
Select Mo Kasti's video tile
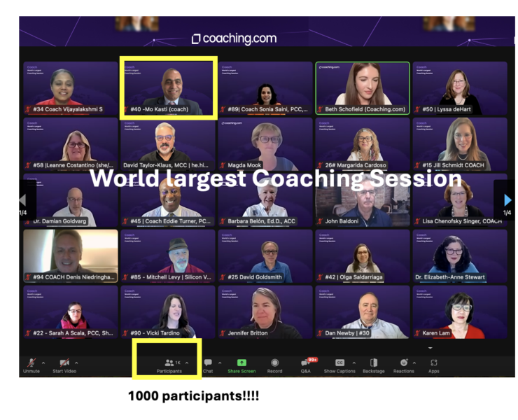click(168, 87)
